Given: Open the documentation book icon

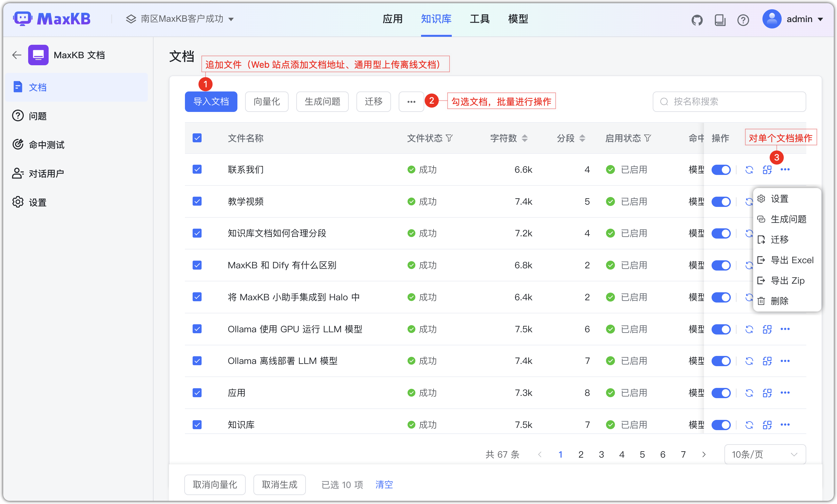Looking at the screenshot, I should click(720, 20).
